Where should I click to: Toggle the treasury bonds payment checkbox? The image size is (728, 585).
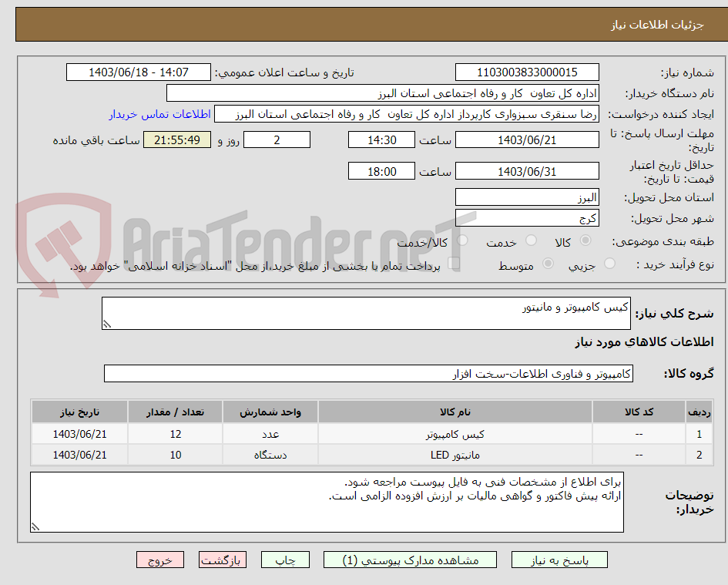pyautogui.click(x=454, y=264)
